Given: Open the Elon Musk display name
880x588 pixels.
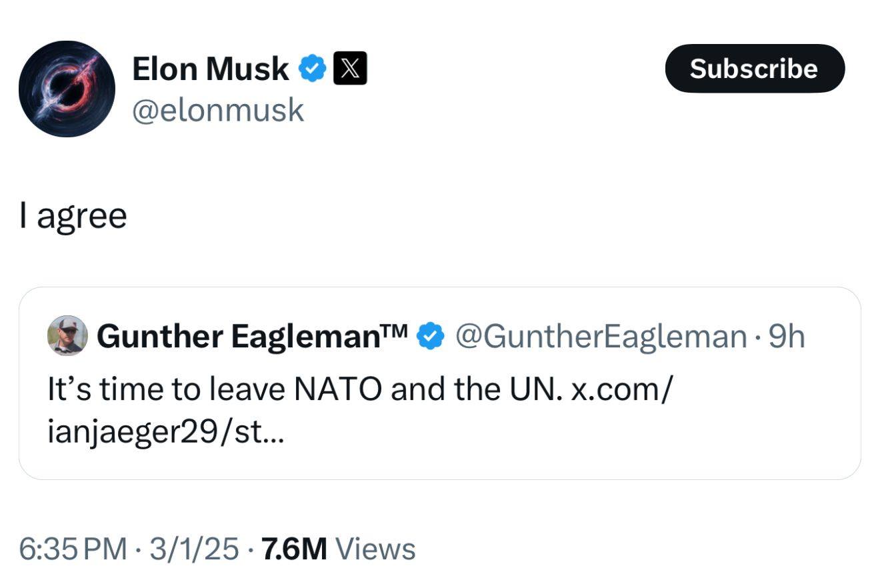Looking at the screenshot, I should pyautogui.click(x=210, y=69).
